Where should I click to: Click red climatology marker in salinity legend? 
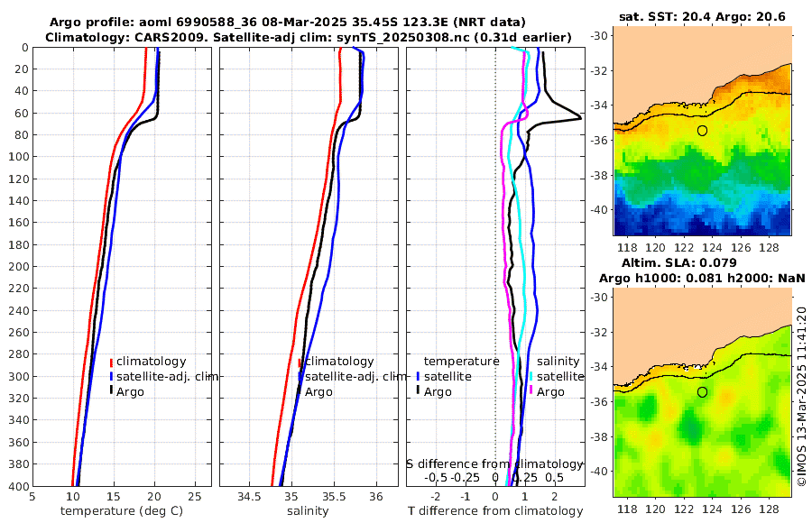pyautogui.click(x=300, y=362)
